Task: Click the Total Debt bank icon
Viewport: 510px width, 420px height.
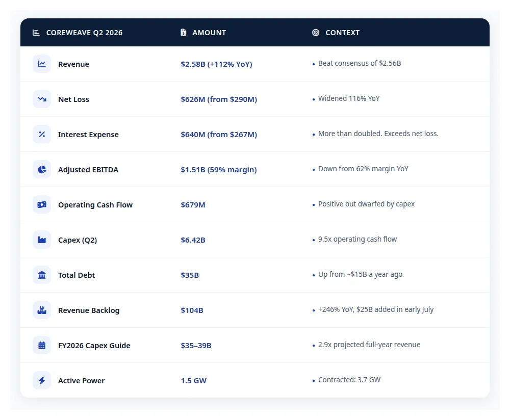Action: [42, 275]
